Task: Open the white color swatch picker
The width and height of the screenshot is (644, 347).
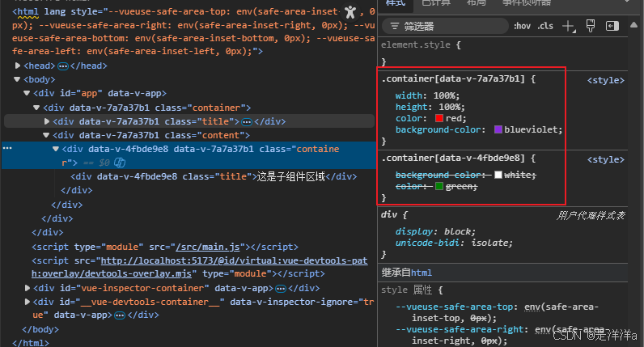Action: point(498,175)
